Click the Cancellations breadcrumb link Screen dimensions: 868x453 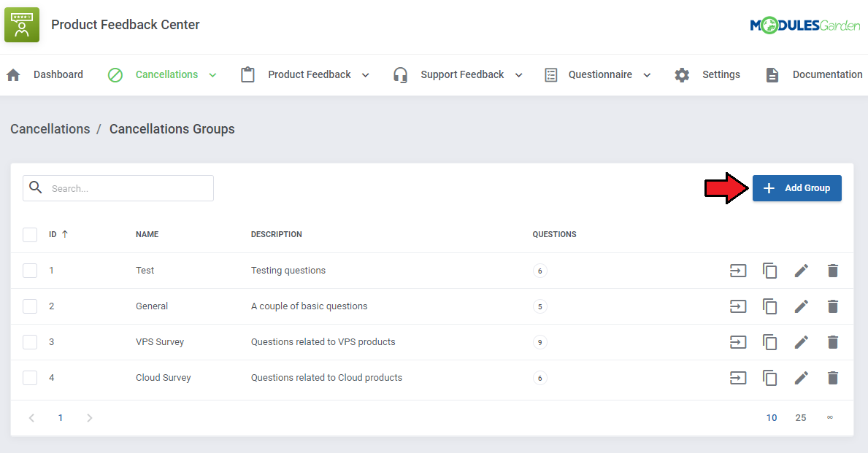point(50,129)
